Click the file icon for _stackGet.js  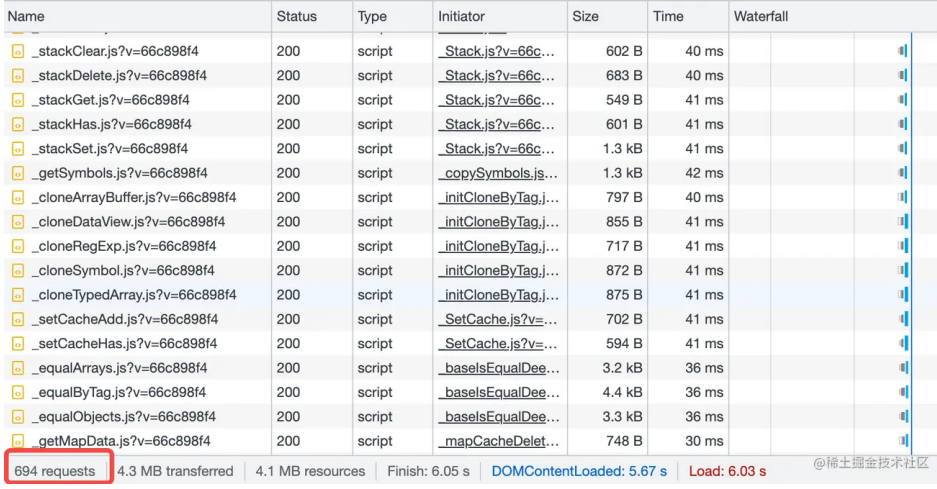pos(17,100)
